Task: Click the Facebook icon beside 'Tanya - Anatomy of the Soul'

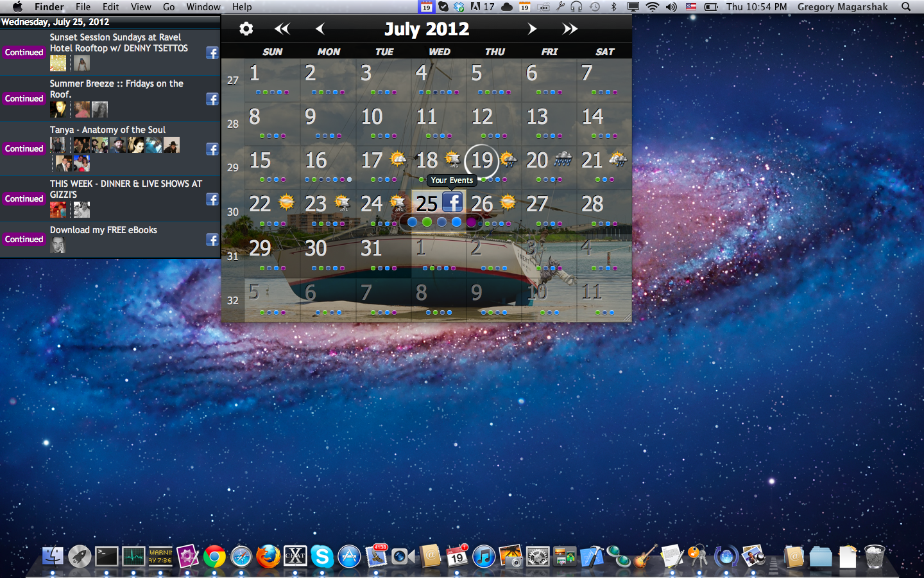Action: pyautogui.click(x=212, y=149)
